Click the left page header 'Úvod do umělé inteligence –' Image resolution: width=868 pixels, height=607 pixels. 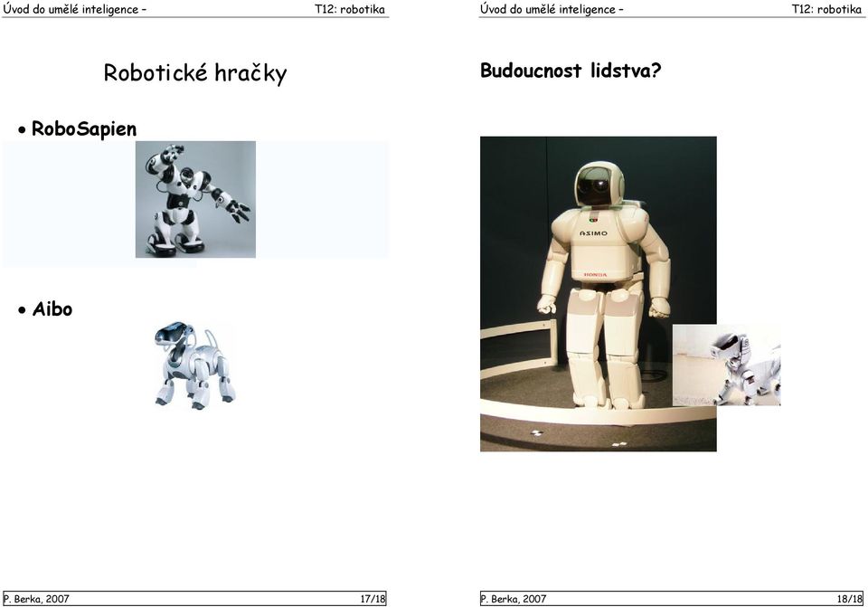(x=75, y=9)
